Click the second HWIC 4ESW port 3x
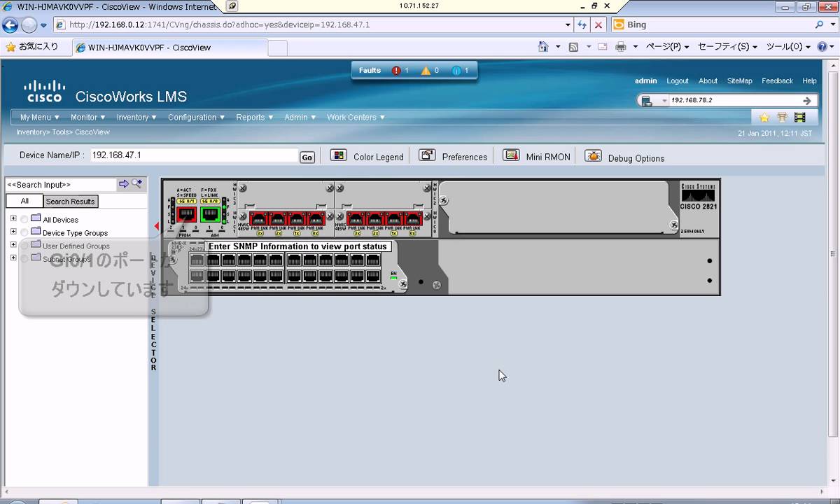 point(356,220)
